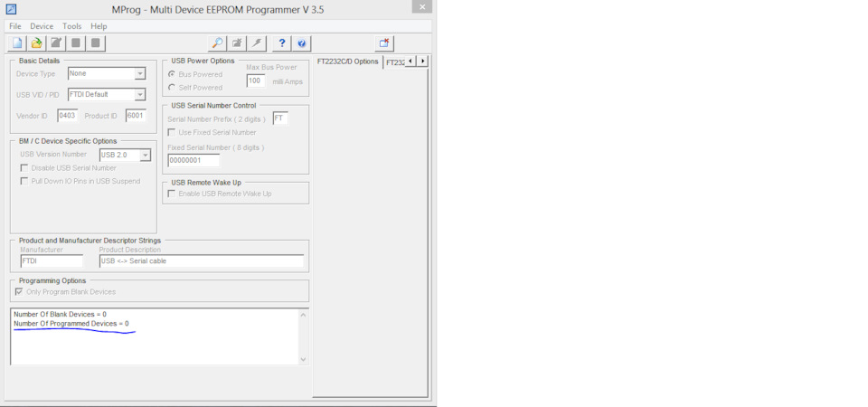Screen dimensions: 868x407
Task: Click the New template toolbar icon
Action: coord(17,43)
